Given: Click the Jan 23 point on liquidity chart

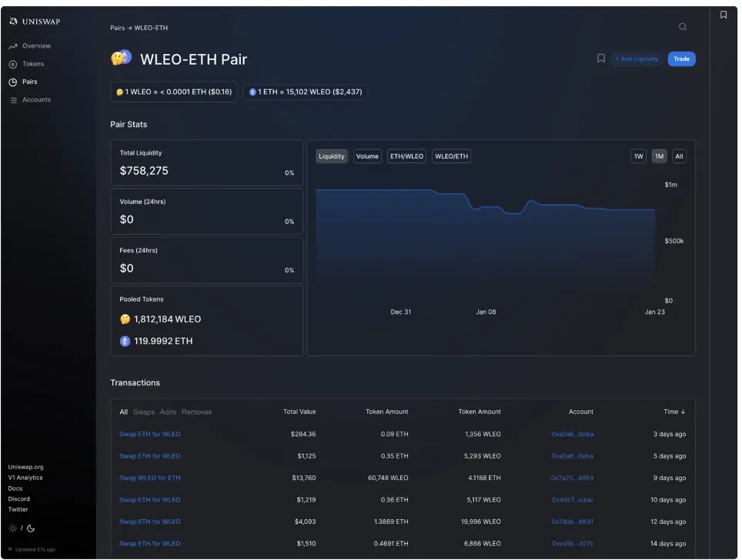Looking at the screenshot, I should 654,209.
